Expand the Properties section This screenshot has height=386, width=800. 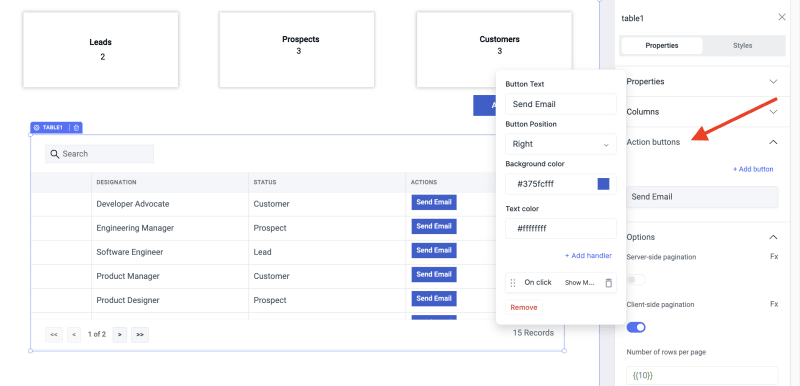click(x=702, y=82)
